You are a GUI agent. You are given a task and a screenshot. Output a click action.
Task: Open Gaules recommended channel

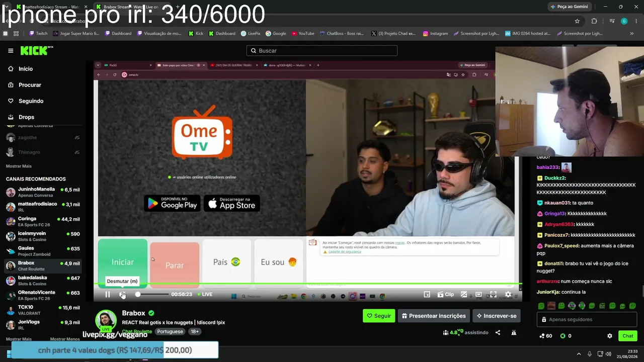tap(43, 251)
